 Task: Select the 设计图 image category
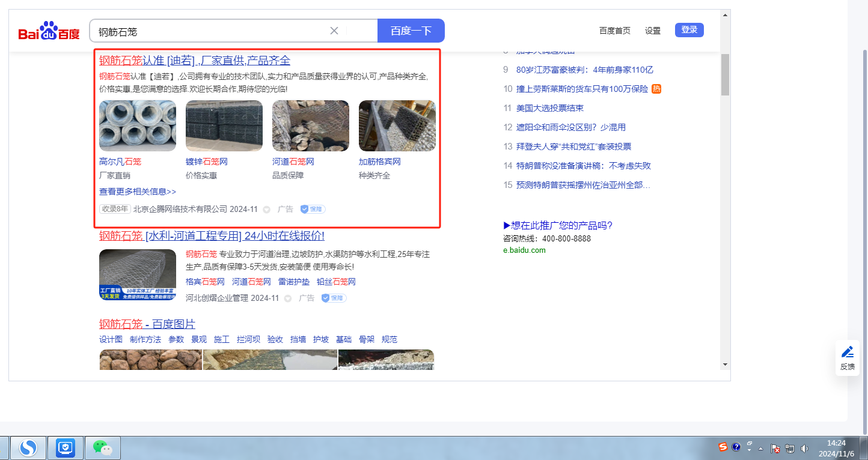point(111,339)
